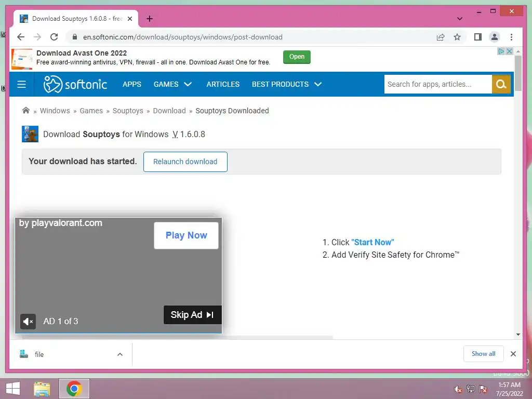Open the Windows breadcrumb link
The width and height of the screenshot is (532, 399).
pyautogui.click(x=55, y=111)
